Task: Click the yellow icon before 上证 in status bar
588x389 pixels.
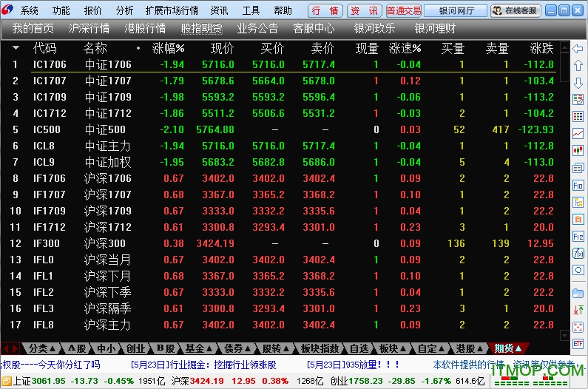Action: pyautogui.click(x=7, y=381)
